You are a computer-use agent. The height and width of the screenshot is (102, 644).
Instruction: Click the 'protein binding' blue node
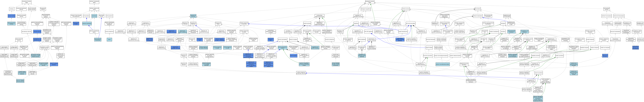(11, 16)
